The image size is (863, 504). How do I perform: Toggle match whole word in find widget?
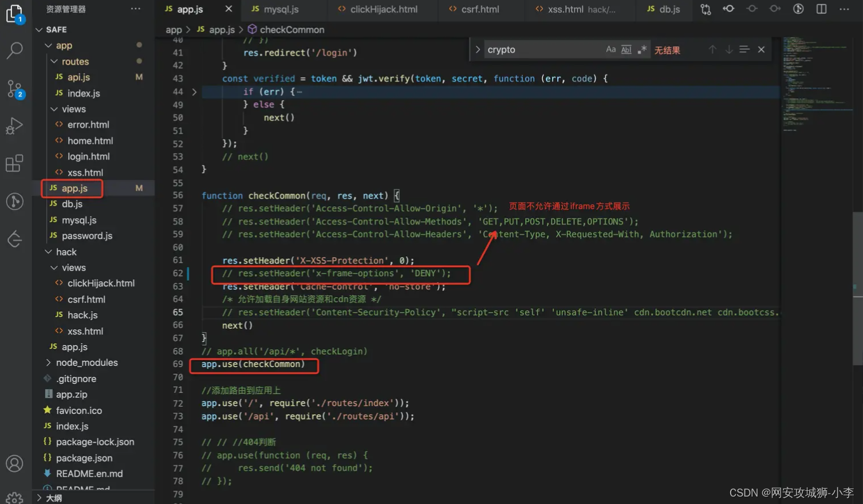pyautogui.click(x=626, y=50)
